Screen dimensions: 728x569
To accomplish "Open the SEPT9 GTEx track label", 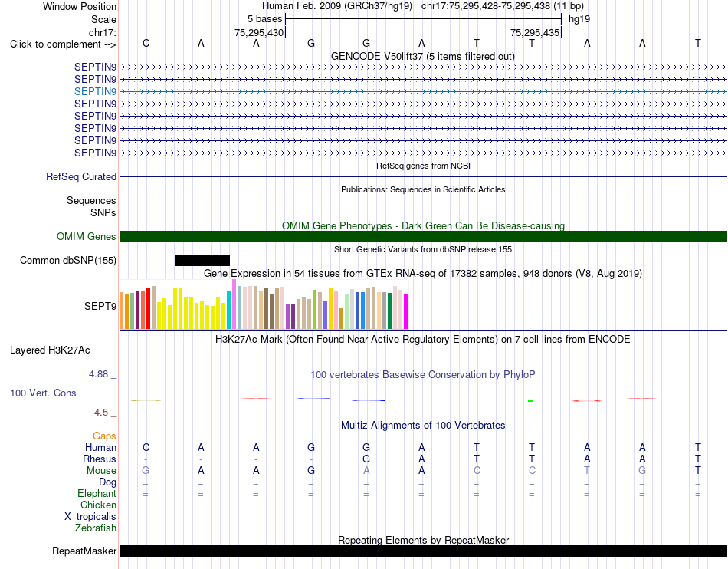I will pyautogui.click(x=100, y=306).
